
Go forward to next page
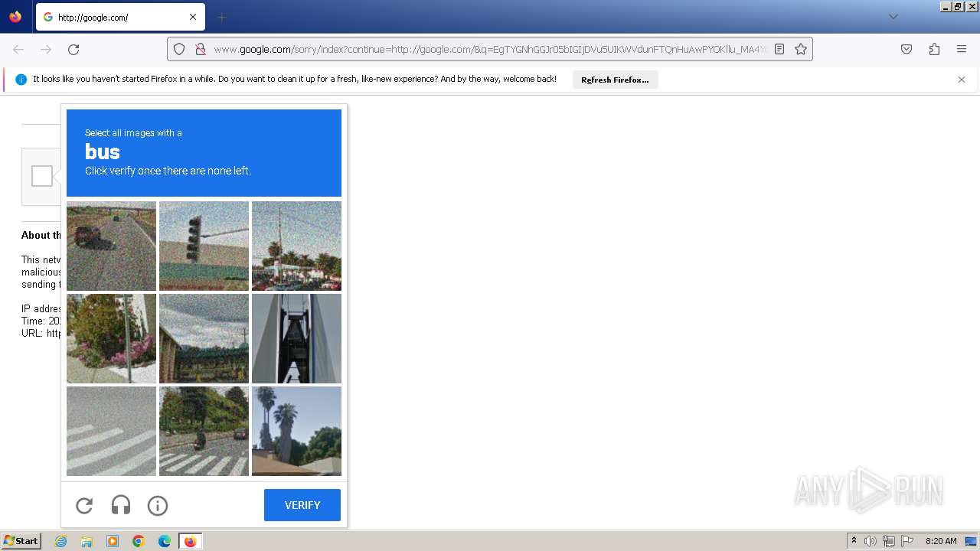(x=46, y=49)
